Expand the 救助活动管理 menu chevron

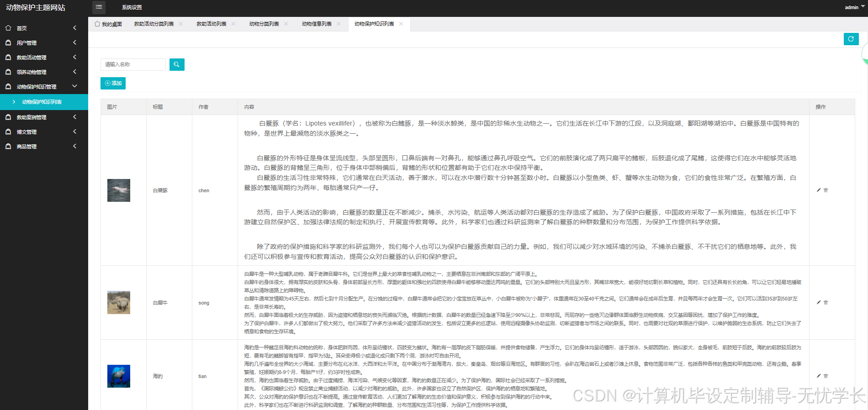[x=74, y=57]
